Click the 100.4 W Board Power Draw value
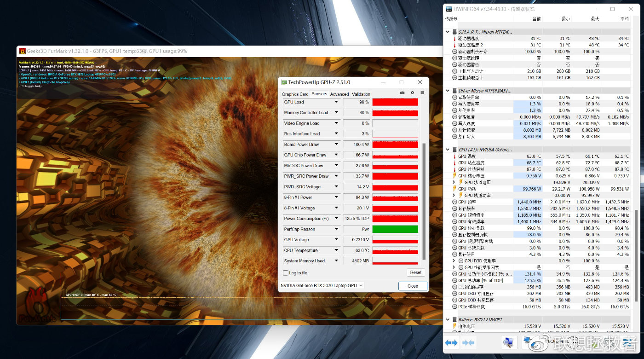Image resolution: width=644 pixels, height=359 pixels. [x=356, y=145]
